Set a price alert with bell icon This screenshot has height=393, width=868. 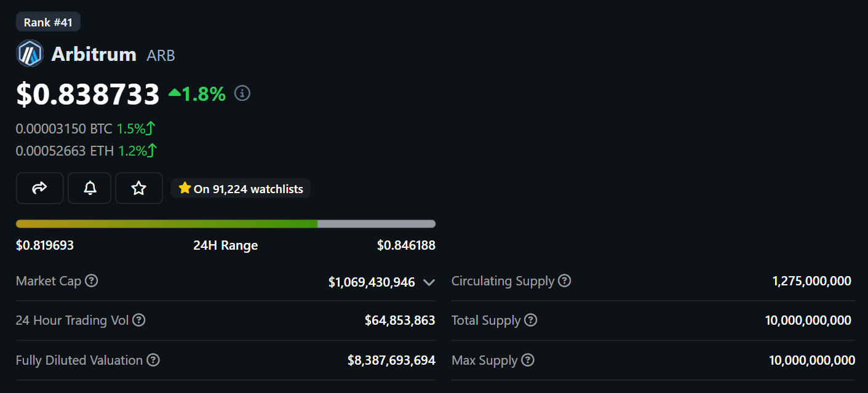tap(90, 188)
